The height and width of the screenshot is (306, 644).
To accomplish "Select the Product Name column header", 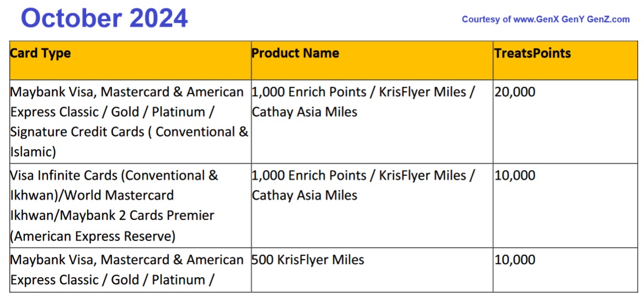I will (295, 54).
